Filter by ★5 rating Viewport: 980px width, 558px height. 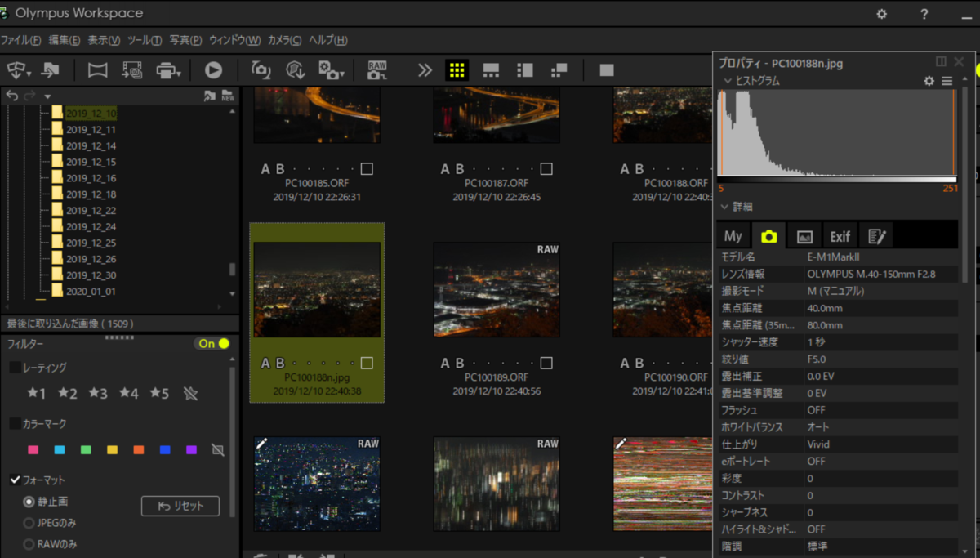click(x=159, y=394)
